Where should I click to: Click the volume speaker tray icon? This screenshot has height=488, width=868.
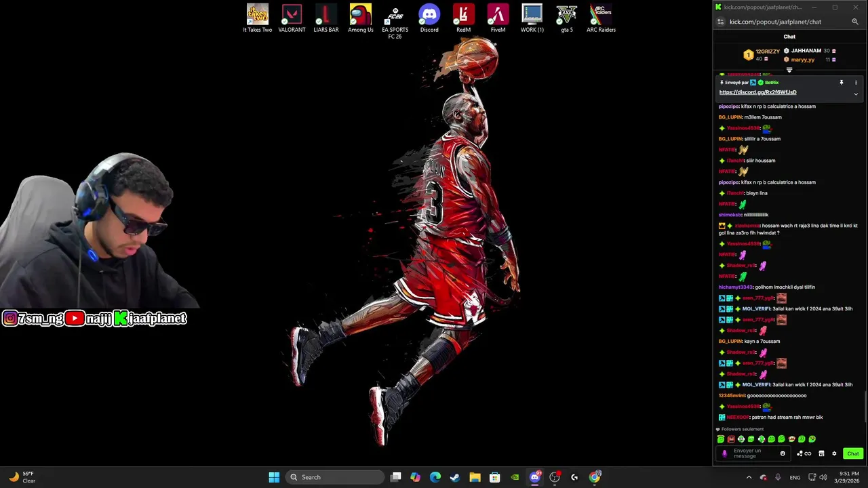(x=823, y=477)
